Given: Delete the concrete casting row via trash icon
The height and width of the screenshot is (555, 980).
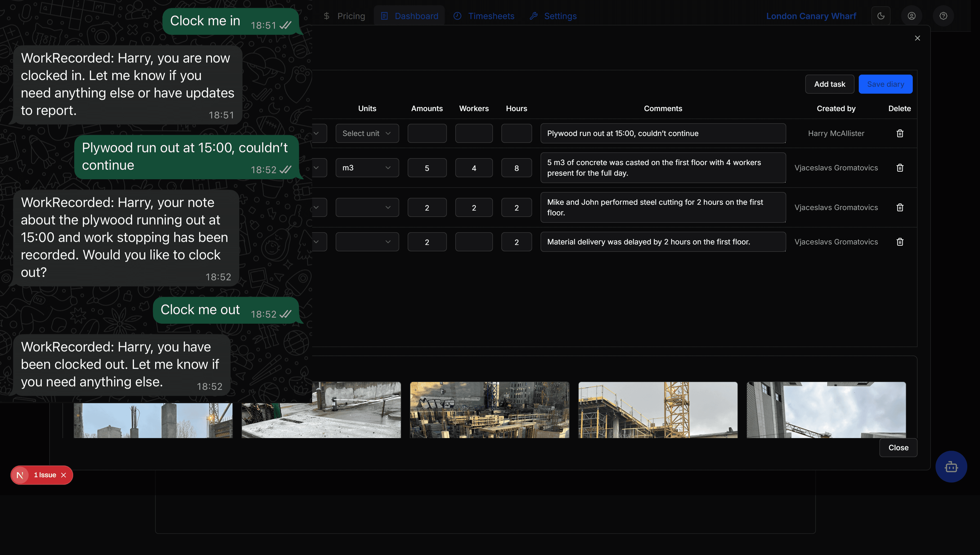Looking at the screenshot, I should 900,168.
